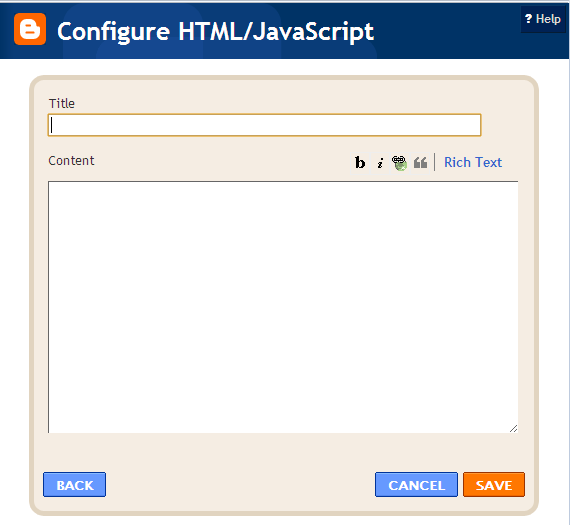Click the Configure HTML/JavaScript heading
The image size is (570, 525).
click(x=215, y=31)
